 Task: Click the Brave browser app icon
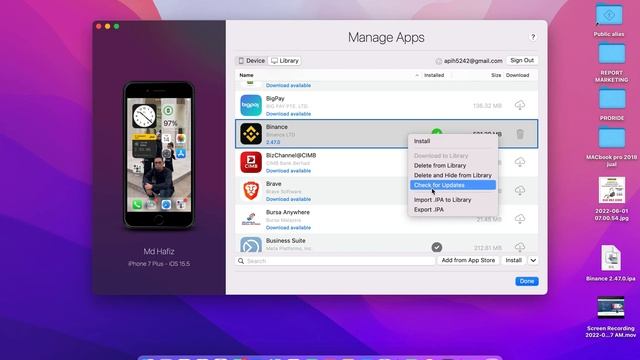coord(251,191)
